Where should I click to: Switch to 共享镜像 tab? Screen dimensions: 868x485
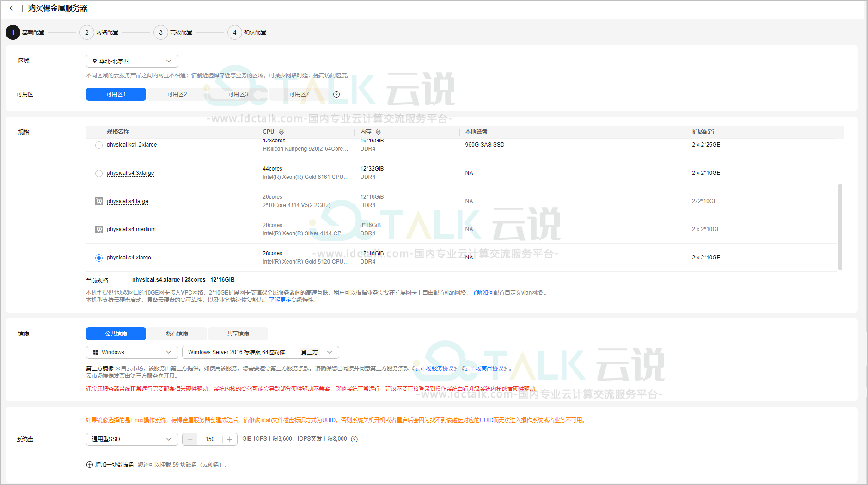pos(238,334)
